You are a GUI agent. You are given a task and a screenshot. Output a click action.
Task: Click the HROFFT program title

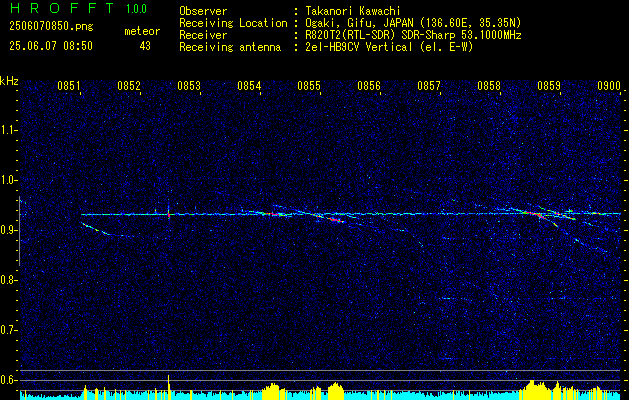(x=62, y=8)
